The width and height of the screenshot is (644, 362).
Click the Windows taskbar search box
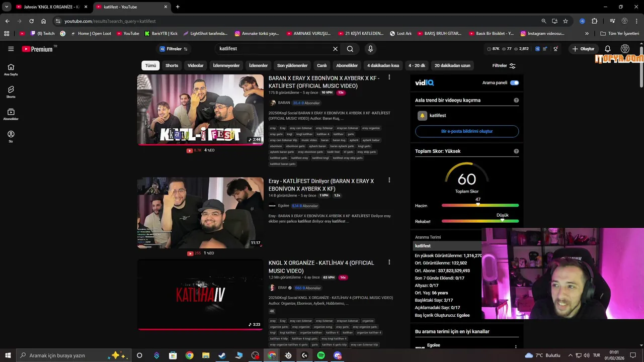(x=73, y=355)
